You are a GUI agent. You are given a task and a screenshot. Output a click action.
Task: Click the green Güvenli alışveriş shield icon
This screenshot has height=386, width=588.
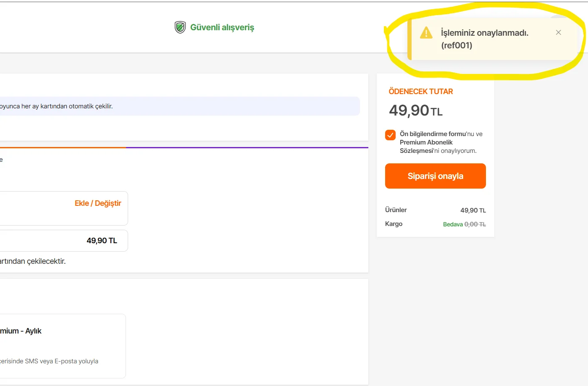(180, 28)
